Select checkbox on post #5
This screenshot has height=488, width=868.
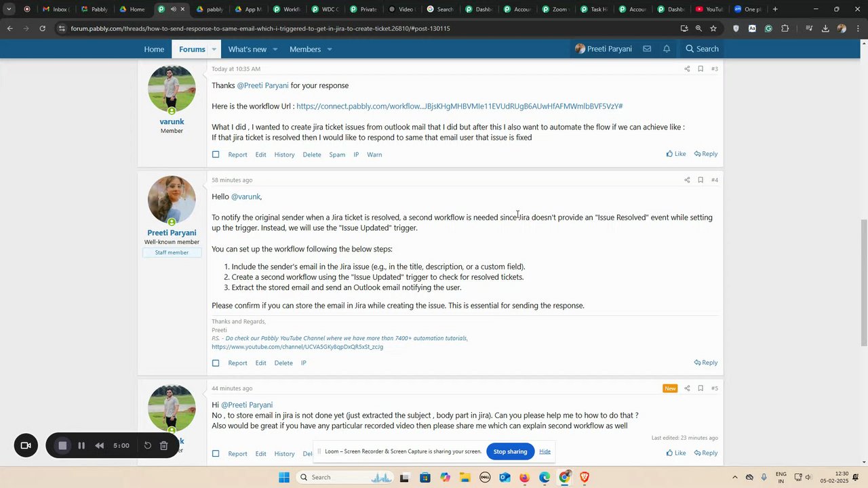click(x=216, y=453)
